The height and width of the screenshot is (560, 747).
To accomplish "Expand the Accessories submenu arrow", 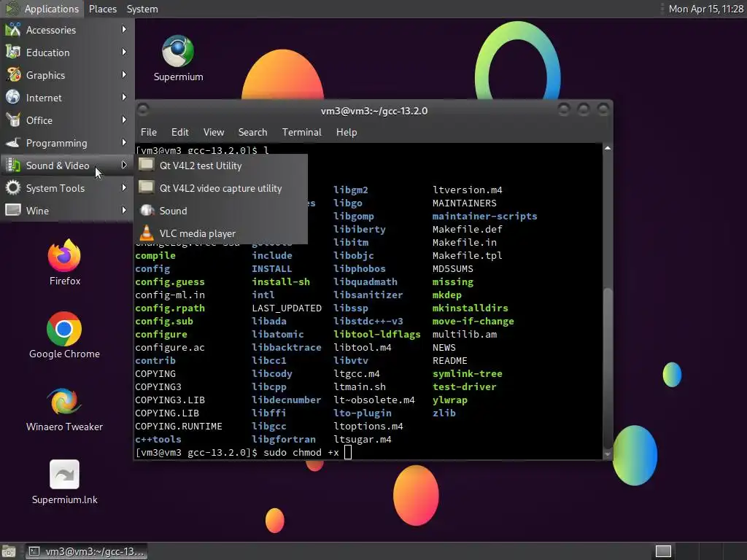I will 124,29.
